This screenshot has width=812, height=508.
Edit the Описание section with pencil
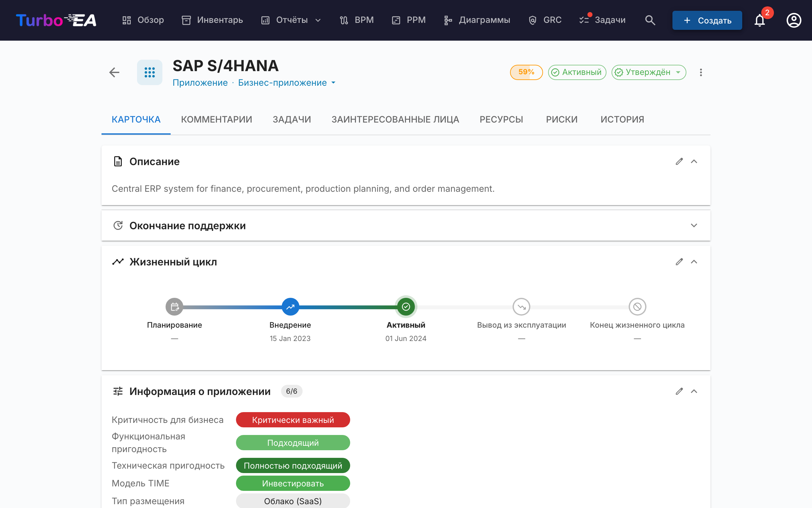coord(679,162)
